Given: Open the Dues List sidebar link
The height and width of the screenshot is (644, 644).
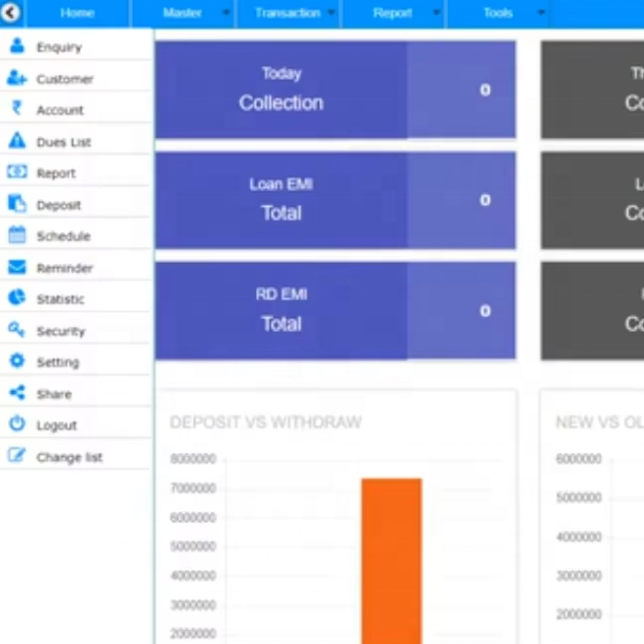Looking at the screenshot, I should point(64,142).
